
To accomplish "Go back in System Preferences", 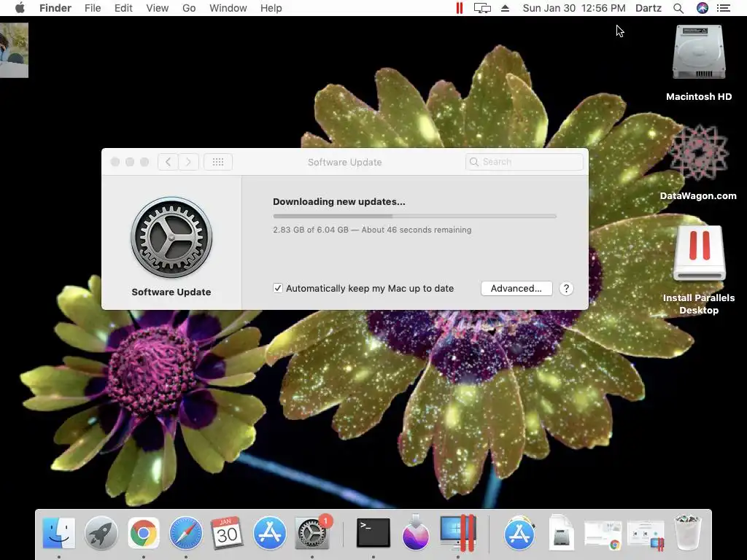I will [x=169, y=162].
